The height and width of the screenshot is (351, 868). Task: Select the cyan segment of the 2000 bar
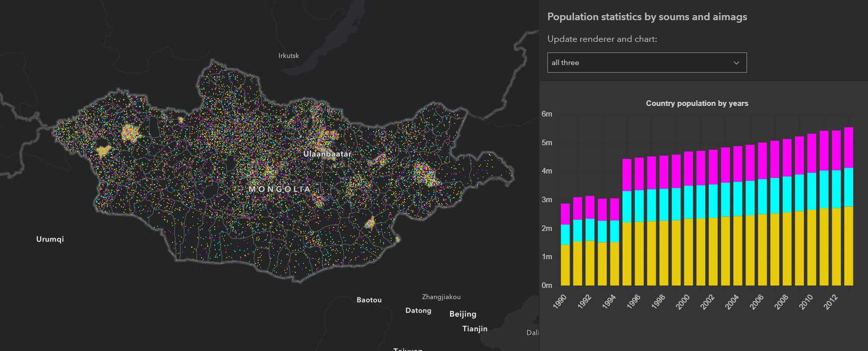(x=689, y=202)
